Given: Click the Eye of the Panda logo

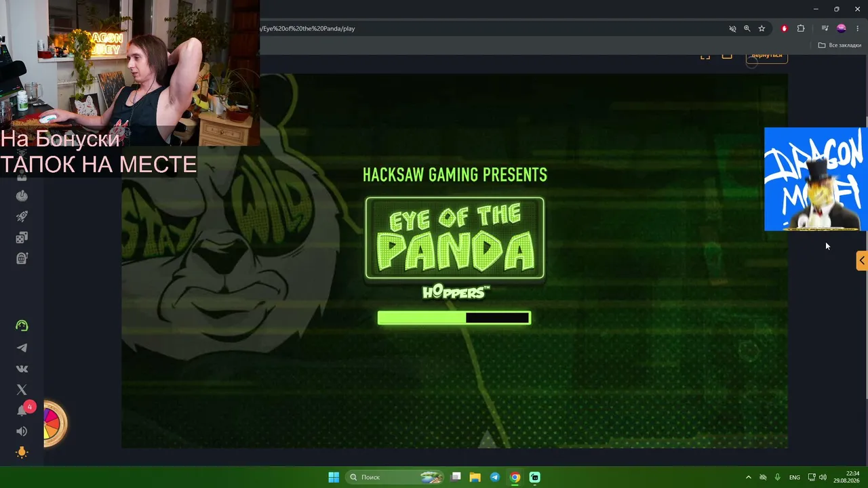Looking at the screenshot, I should (x=455, y=238).
